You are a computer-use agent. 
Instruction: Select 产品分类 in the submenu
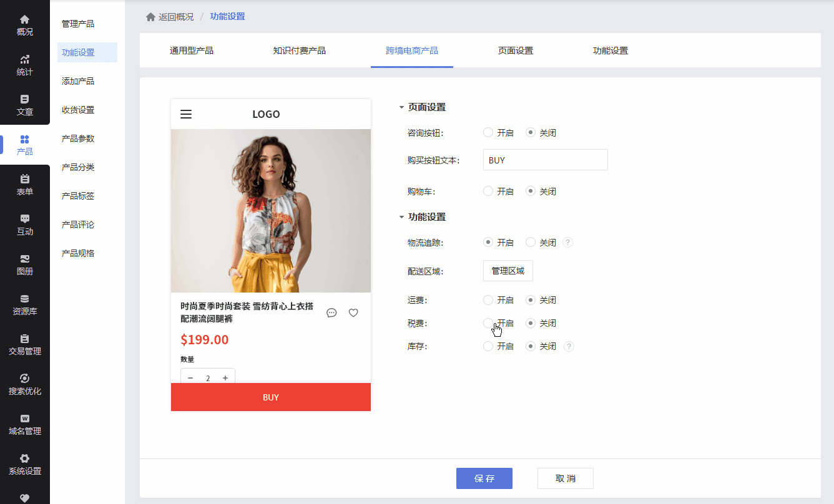coord(78,167)
